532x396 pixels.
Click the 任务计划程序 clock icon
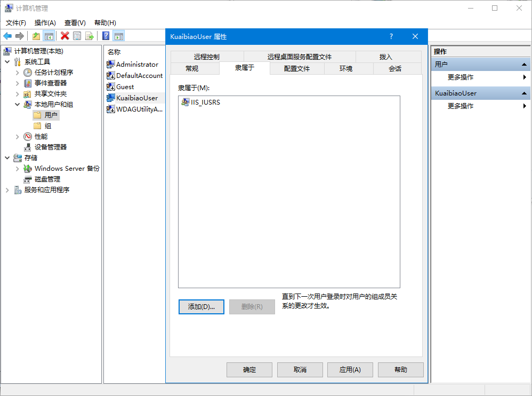point(28,73)
